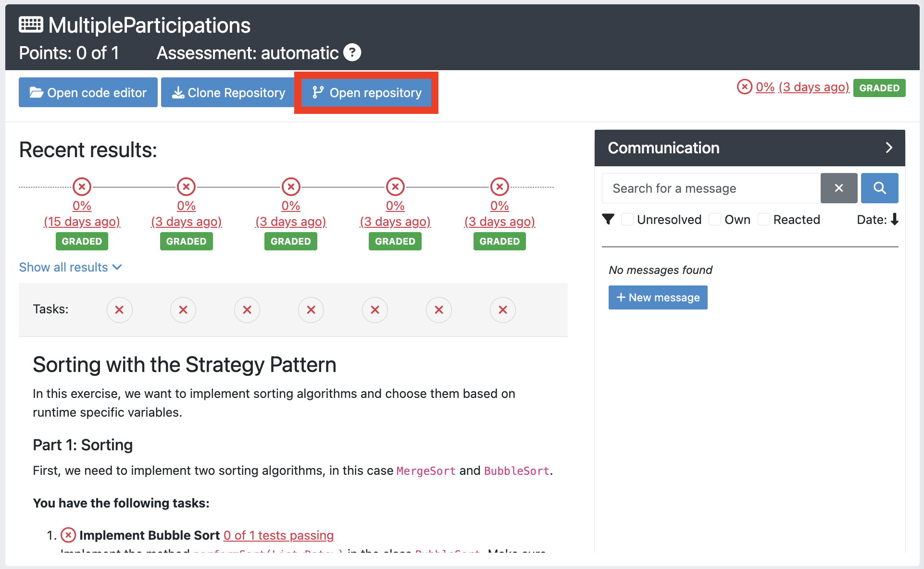Enable the Unresolved filter checkbox
The image size is (924, 569).
627,220
